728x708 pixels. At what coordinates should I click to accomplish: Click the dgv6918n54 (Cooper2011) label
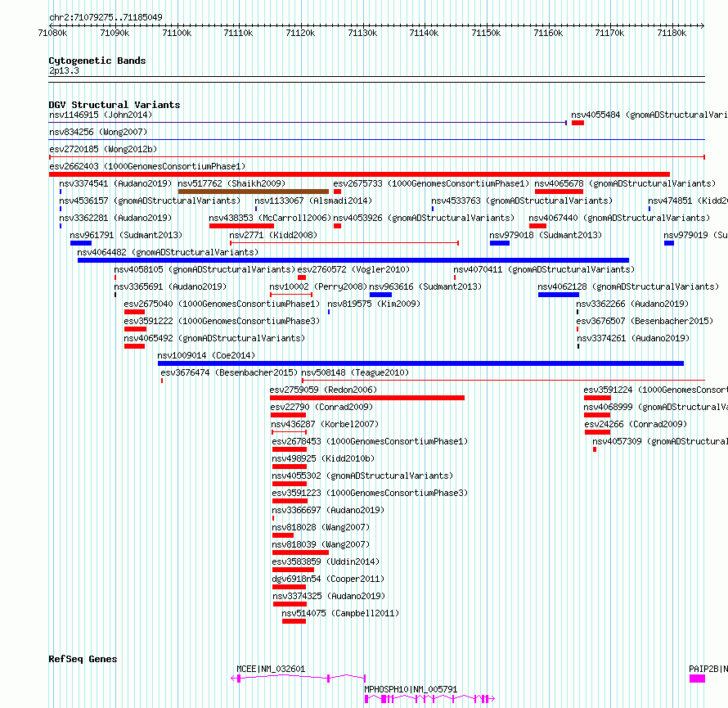tap(328, 579)
